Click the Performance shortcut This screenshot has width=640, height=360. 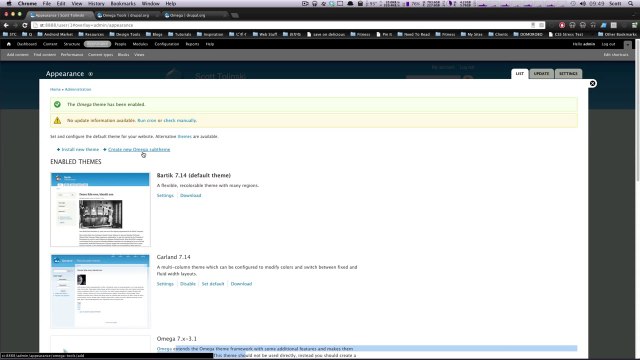click(72, 55)
